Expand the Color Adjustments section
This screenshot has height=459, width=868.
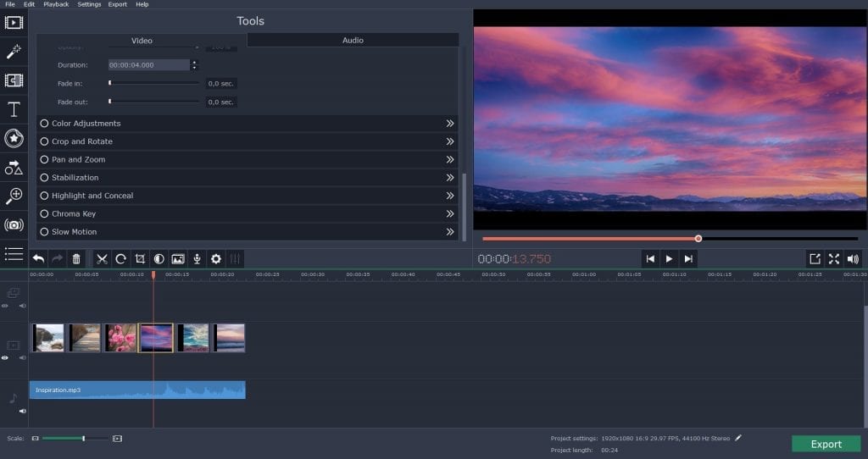coord(450,124)
